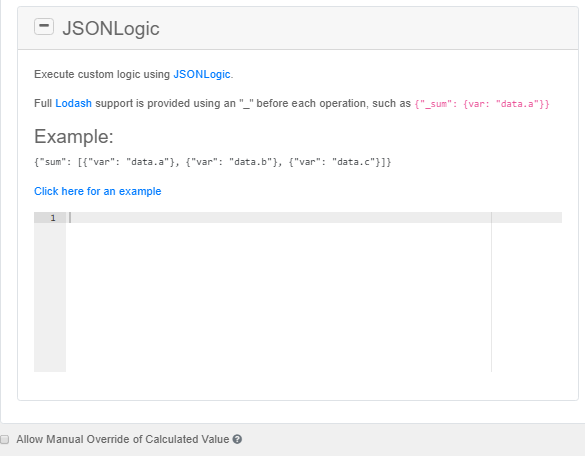Collapse the JSONLogic panel with minus icon
Viewport: 585px width, 456px height.
click(x=44, y=26)
